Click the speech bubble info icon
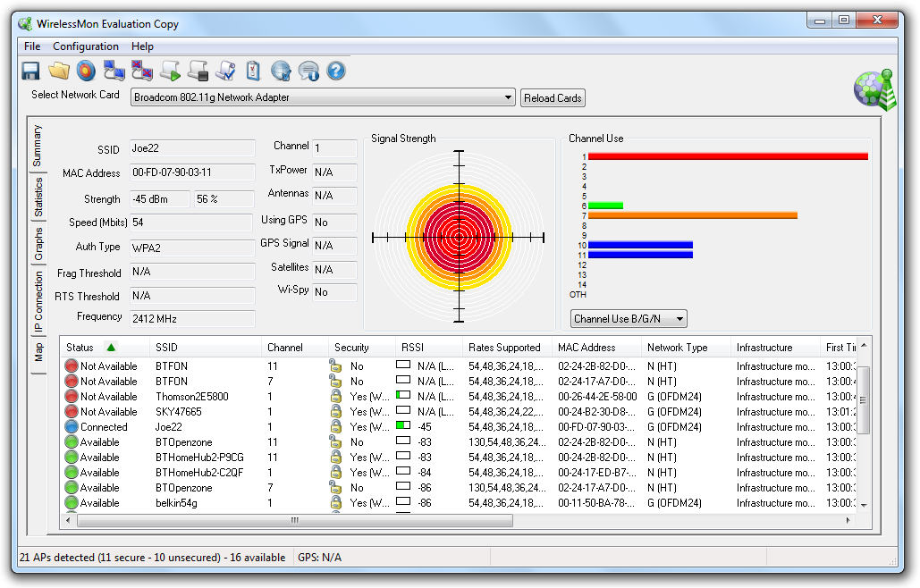The image size is (920, 588). [308, 71]
